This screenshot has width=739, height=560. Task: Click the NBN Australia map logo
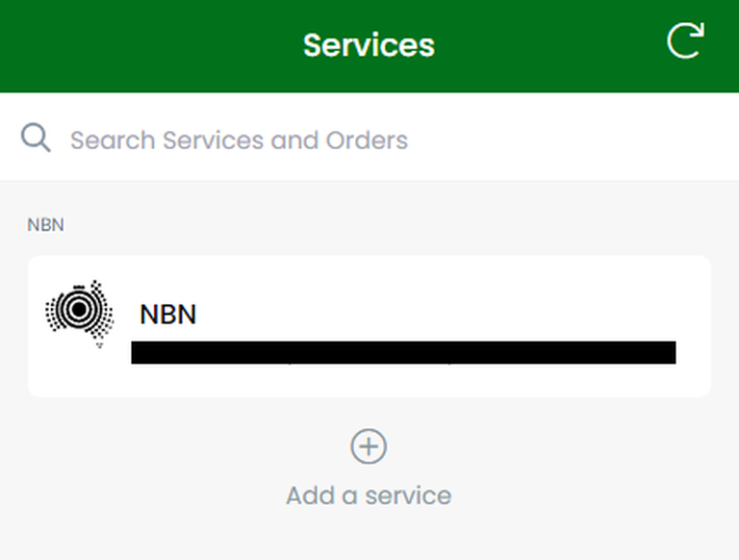79,314
